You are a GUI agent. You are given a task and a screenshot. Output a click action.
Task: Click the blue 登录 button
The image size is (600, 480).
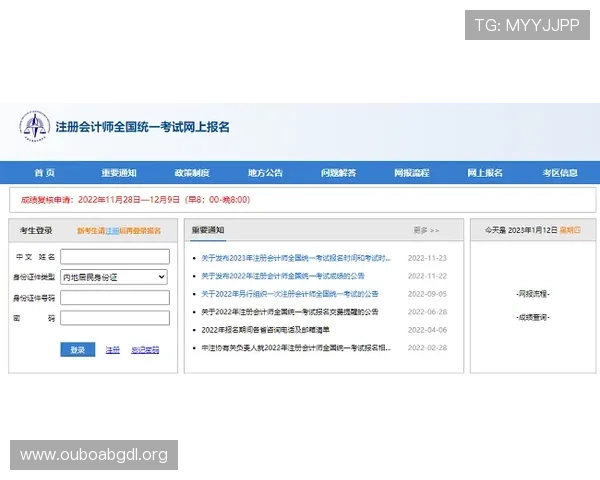point(78,349)
